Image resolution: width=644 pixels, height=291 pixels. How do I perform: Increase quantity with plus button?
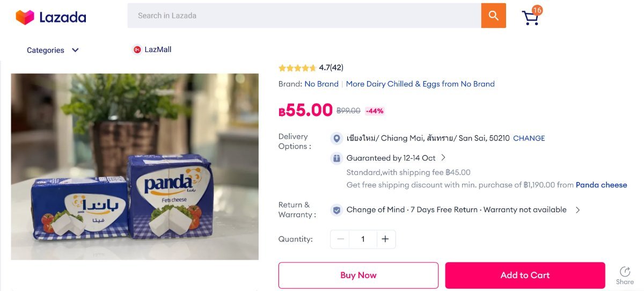tap(385, 239)
